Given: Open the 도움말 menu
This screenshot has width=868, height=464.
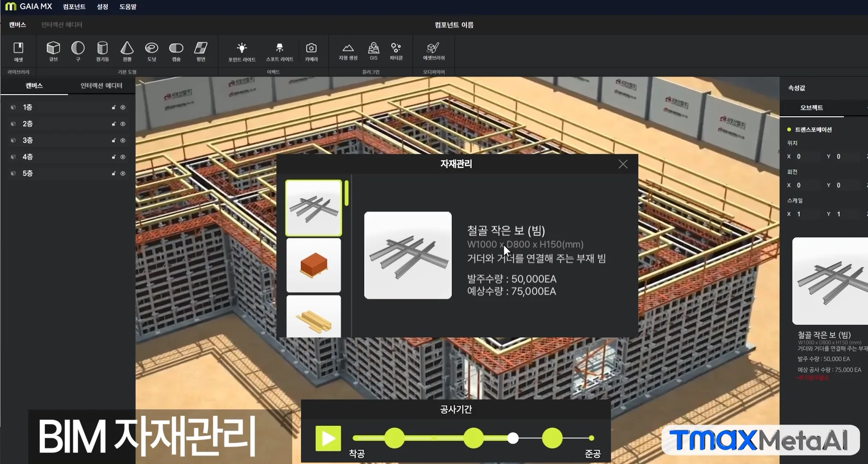Looking at the screenshot, I should tap(128, 7).
